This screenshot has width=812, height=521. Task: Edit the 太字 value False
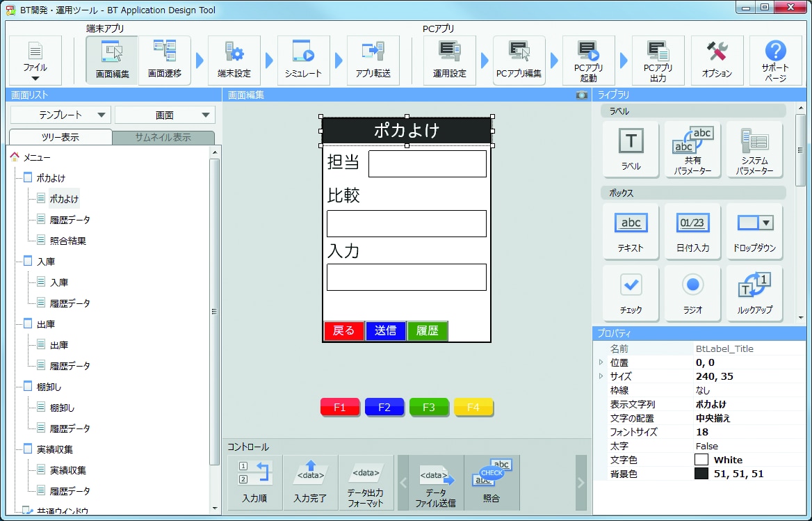[750, 446]
